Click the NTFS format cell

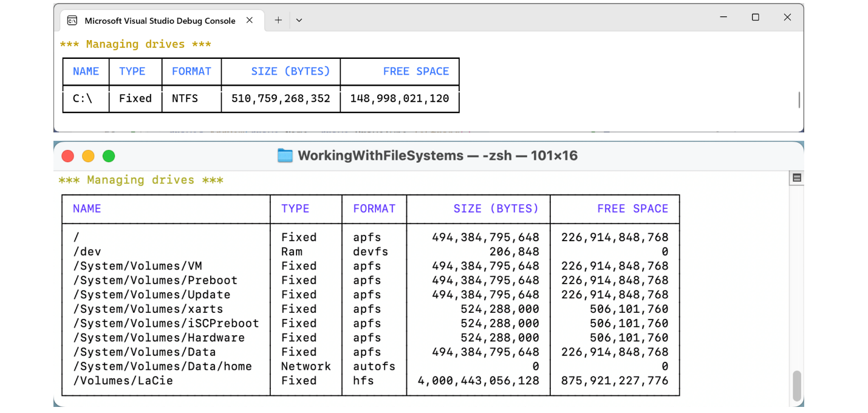pyautogui.click(x=185, y=98)
